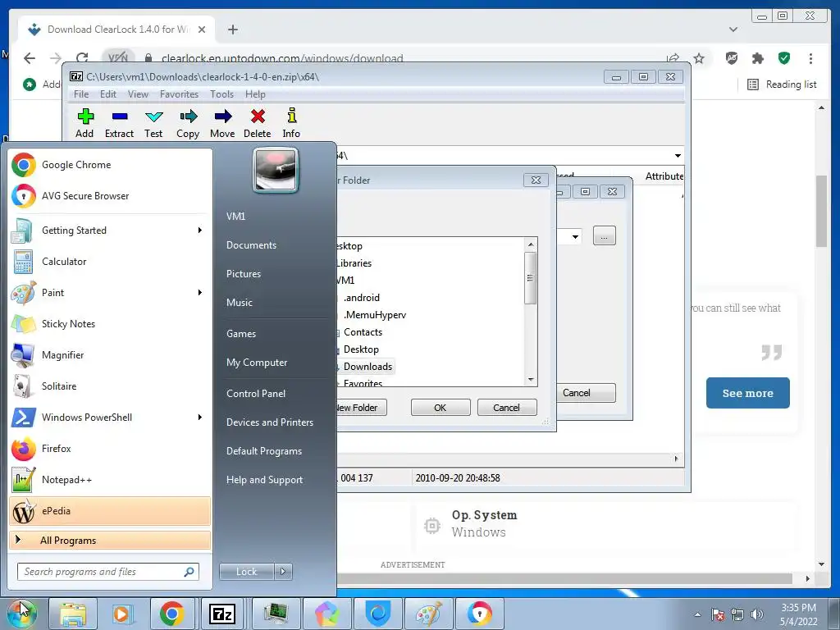The height and width of the screenshot is (630, 840).
Task: Open Devices and Printers from Start menu
Action: tap(269, 422)
